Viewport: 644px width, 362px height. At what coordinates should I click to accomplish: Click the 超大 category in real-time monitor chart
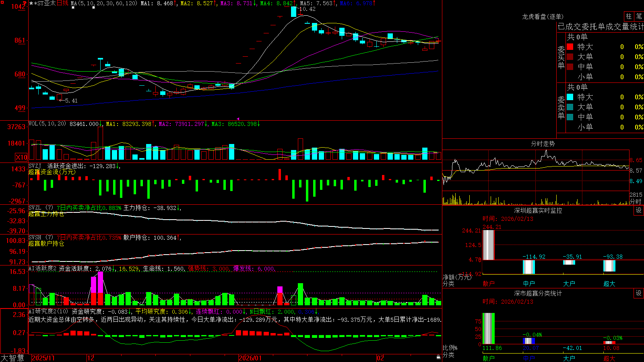pos(609,283)
